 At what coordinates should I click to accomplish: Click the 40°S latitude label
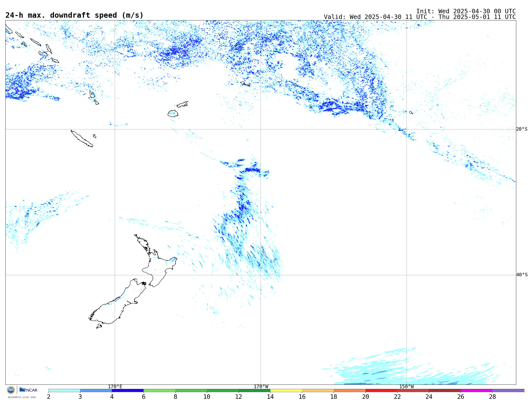tap(522, 275)
